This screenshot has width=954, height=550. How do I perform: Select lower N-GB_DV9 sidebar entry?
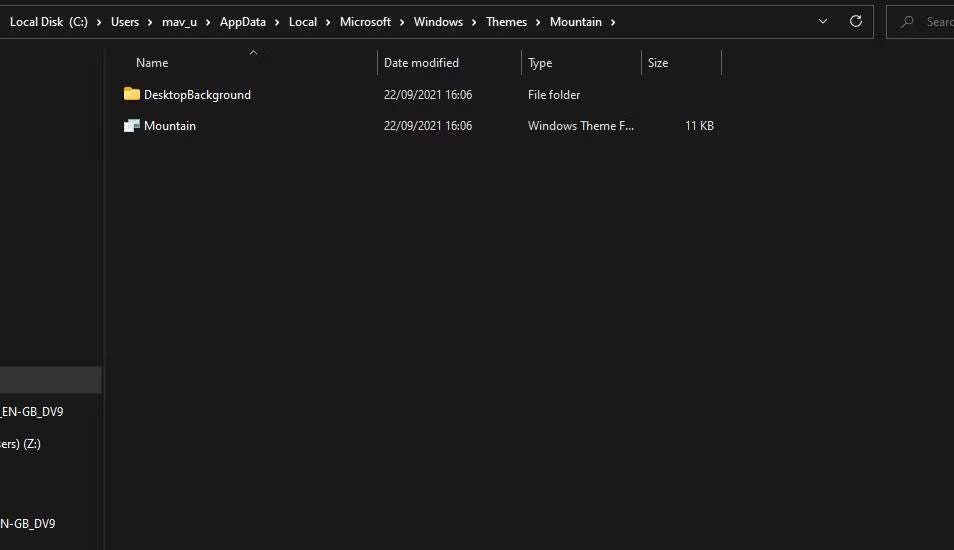point(27,523)
